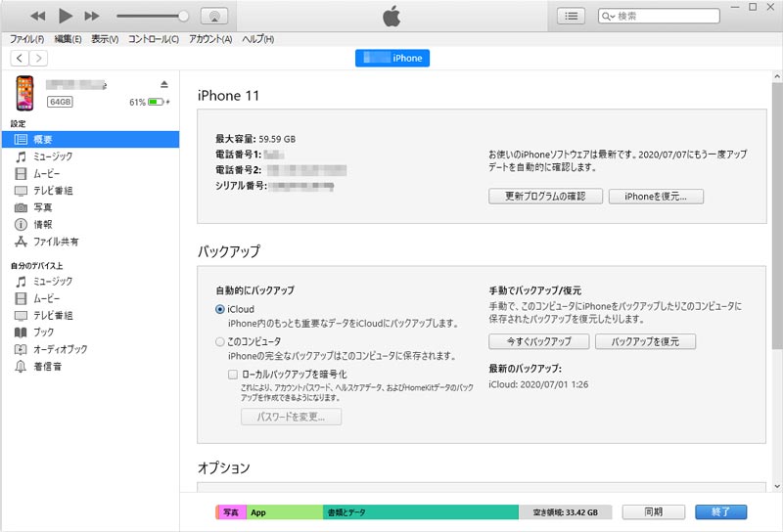Click the 終了 done button
783x532 pixels.
(720, 512)
